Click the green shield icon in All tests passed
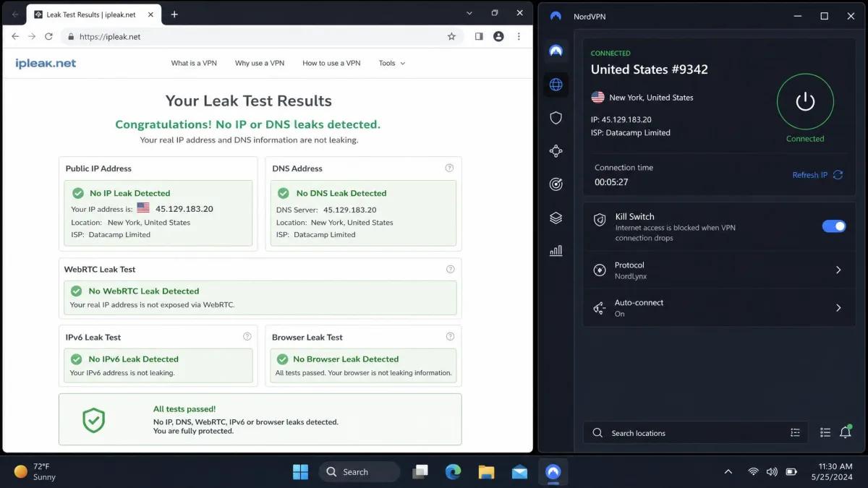Image resolution: width=868 pixels, height=488 pixels. click(x=93, y=419)
